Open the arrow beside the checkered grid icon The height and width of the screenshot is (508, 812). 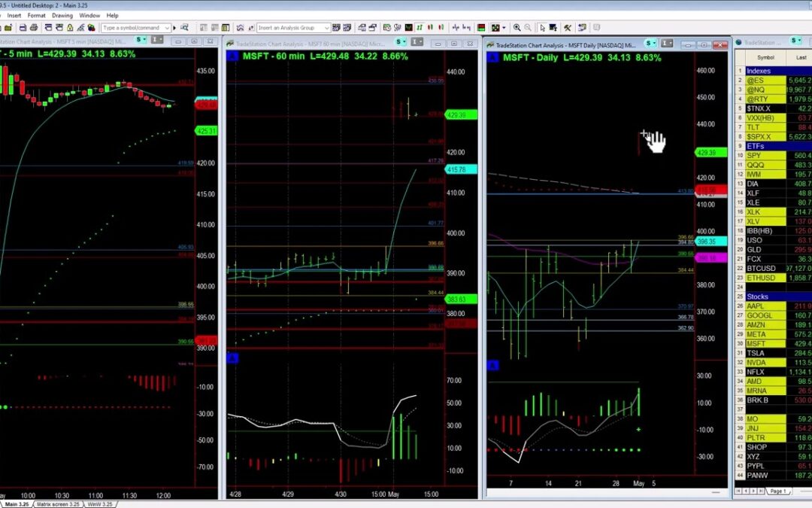click(504, 28)
